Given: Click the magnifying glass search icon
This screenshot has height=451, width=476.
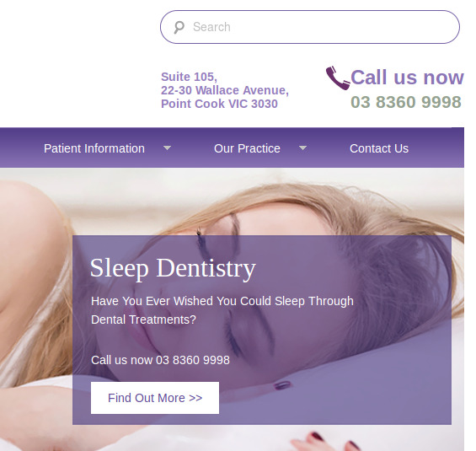Looking at the screenshot, I should point(179,27).
